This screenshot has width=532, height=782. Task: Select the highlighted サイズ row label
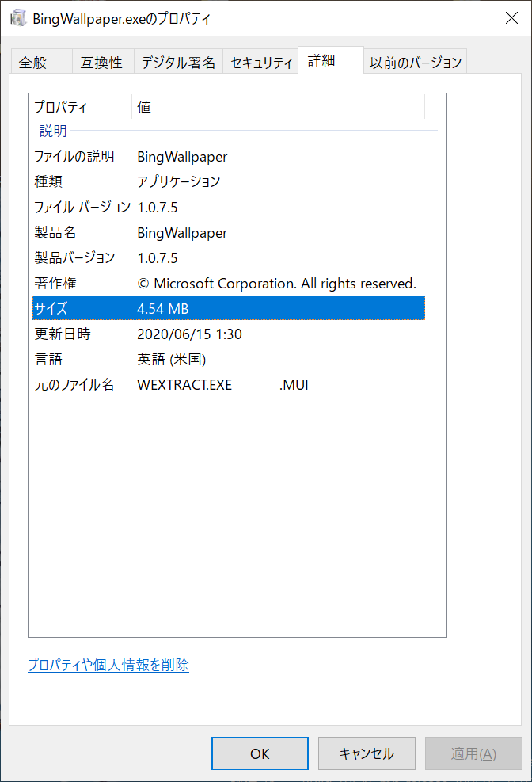click(x=51, y=308)
